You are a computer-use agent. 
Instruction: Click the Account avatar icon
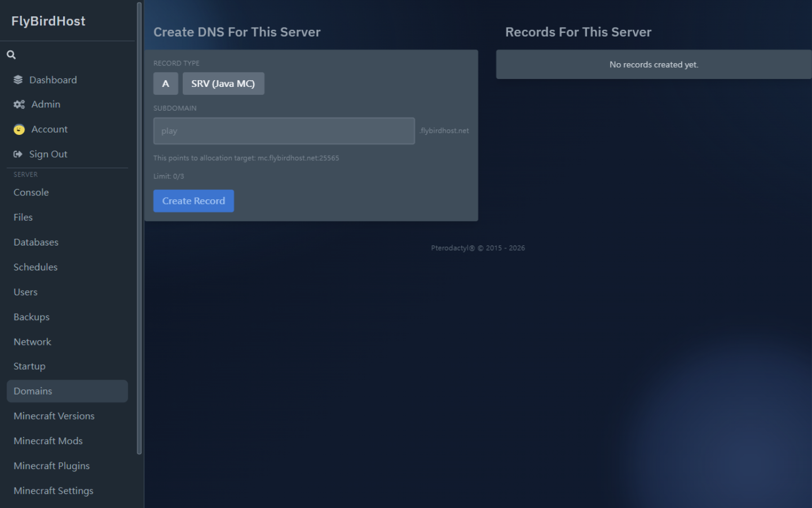(x=19, y=129)
